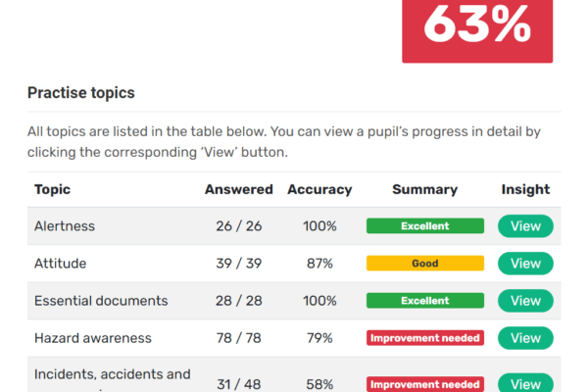
Task: Open the Hazard awareness View button
Action: [x=525, y=338]
